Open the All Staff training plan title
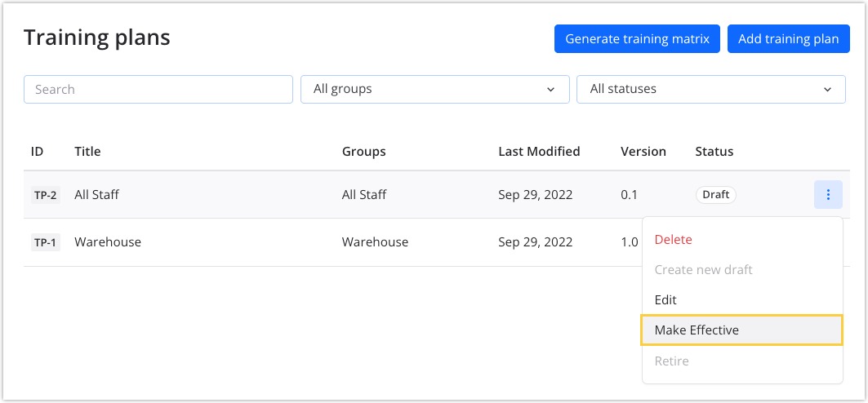Image resolution: width=868 pixels, height=403 pixels. point(97,195)
